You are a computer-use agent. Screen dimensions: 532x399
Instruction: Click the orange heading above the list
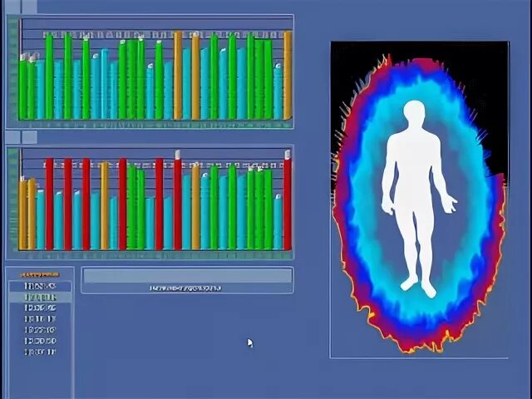coord(40,274)
